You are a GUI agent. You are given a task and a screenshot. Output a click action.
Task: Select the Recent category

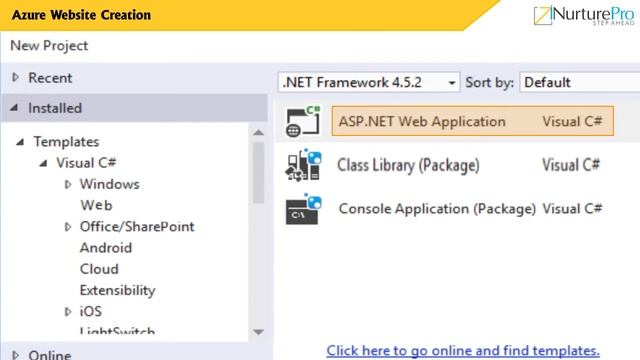tap(50, 78)
